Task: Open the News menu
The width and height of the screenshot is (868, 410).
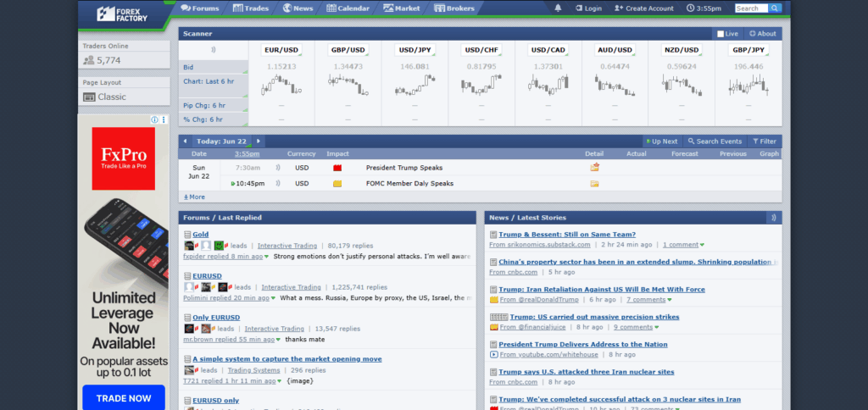Action: (x=298, y=8)
